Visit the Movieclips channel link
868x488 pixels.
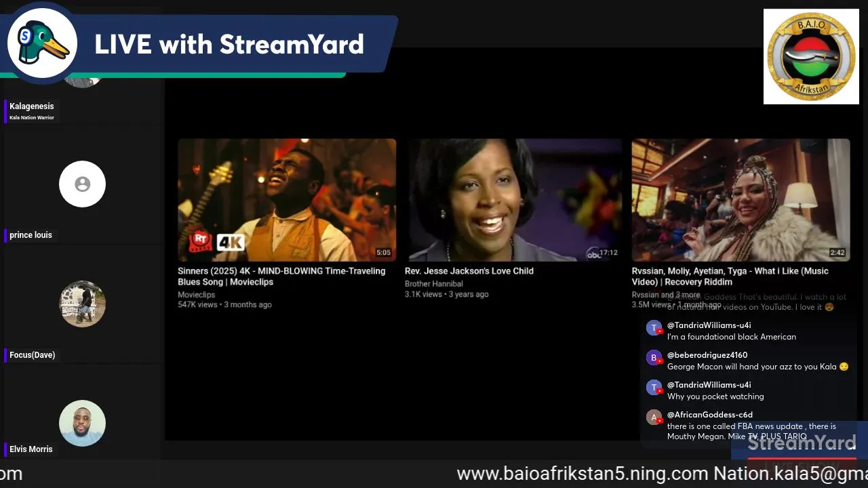197,295
